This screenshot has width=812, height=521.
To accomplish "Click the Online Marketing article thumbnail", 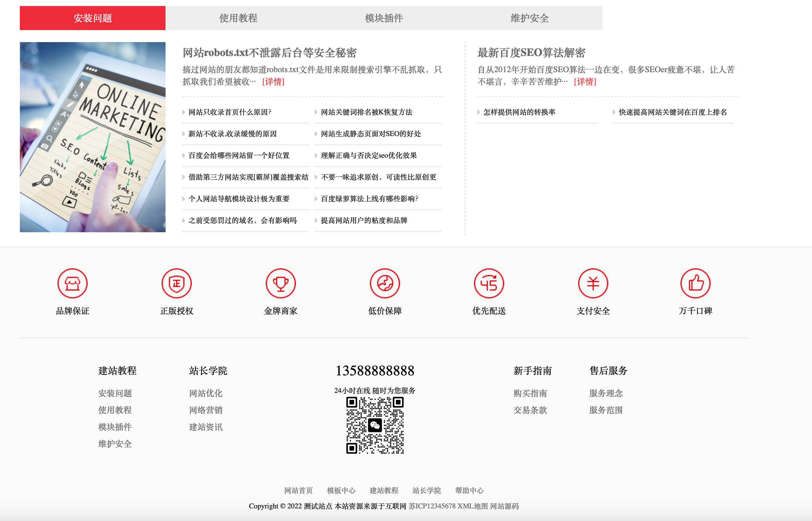I will [93, 137].
